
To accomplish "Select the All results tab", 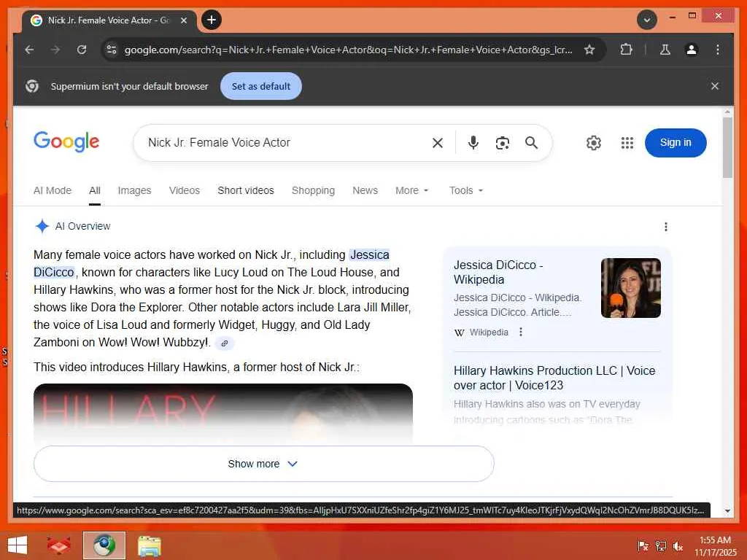I will 95,190.
